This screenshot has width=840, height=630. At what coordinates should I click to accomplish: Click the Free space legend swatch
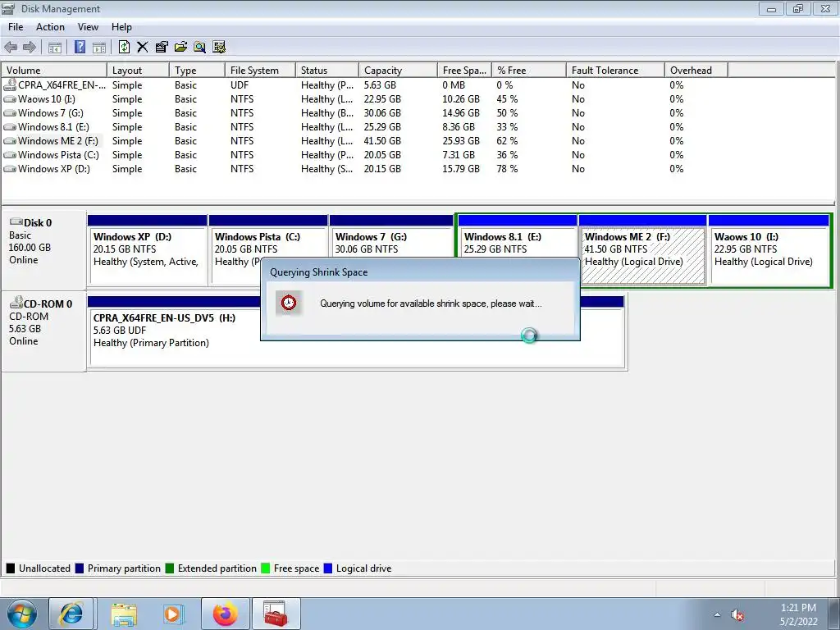click(265, 568)
